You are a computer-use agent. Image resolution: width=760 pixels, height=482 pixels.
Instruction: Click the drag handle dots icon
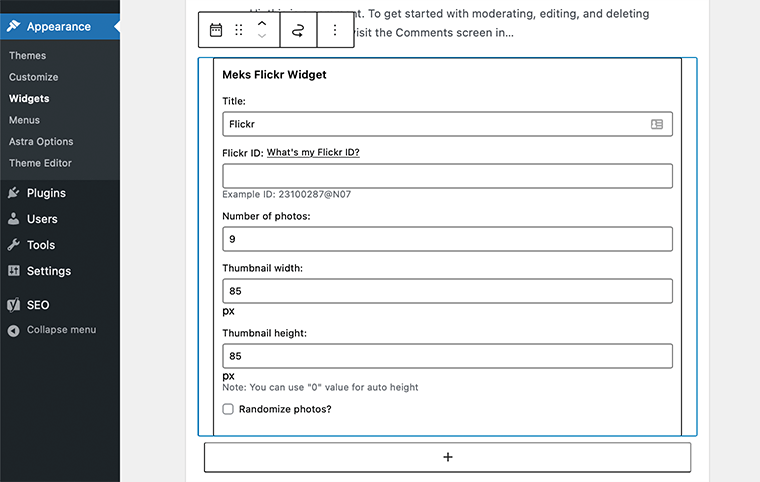[239, 31]
